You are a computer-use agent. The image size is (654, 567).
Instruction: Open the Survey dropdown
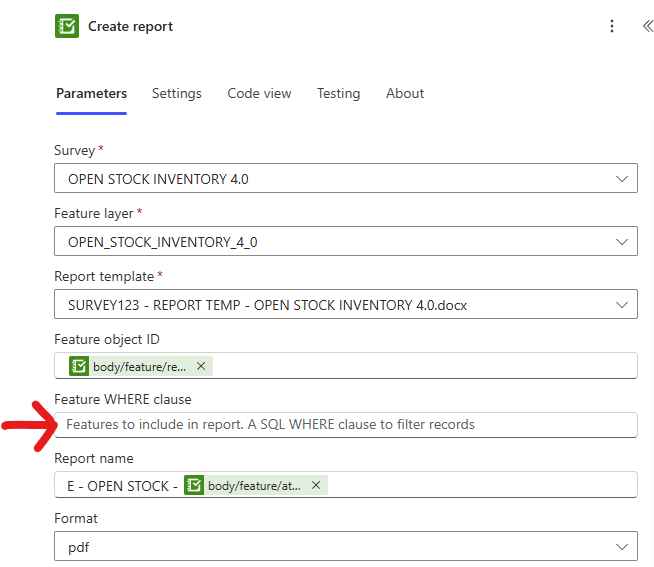[x=346, y=178]
